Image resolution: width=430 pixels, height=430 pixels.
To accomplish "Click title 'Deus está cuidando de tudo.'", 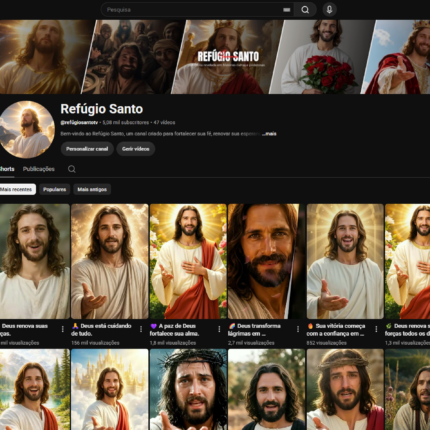I will click(101, 329).
